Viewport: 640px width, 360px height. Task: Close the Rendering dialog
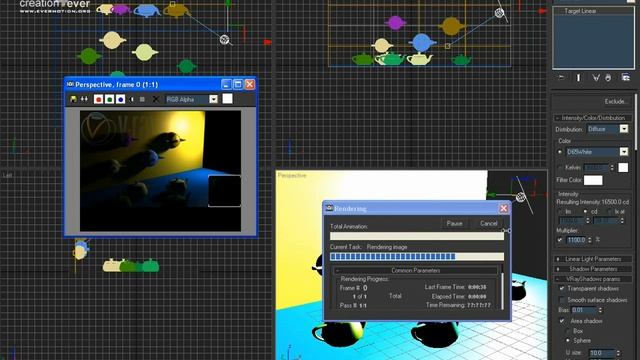tap(504, 209)
